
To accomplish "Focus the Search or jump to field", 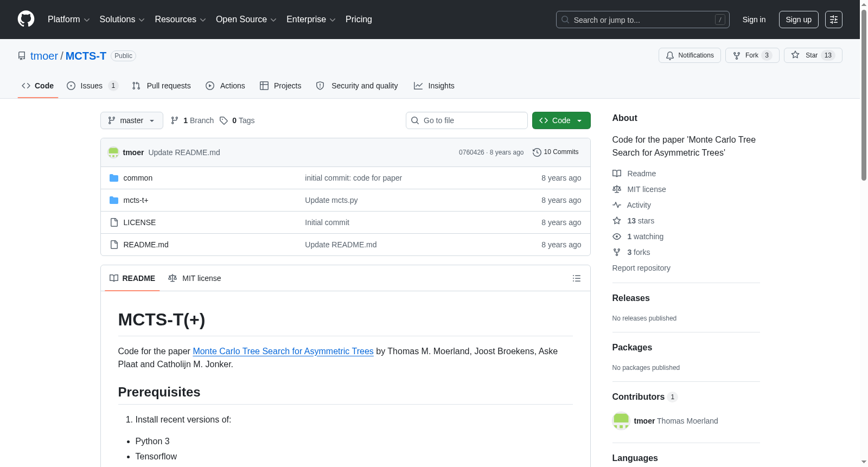I will (643, 20).
